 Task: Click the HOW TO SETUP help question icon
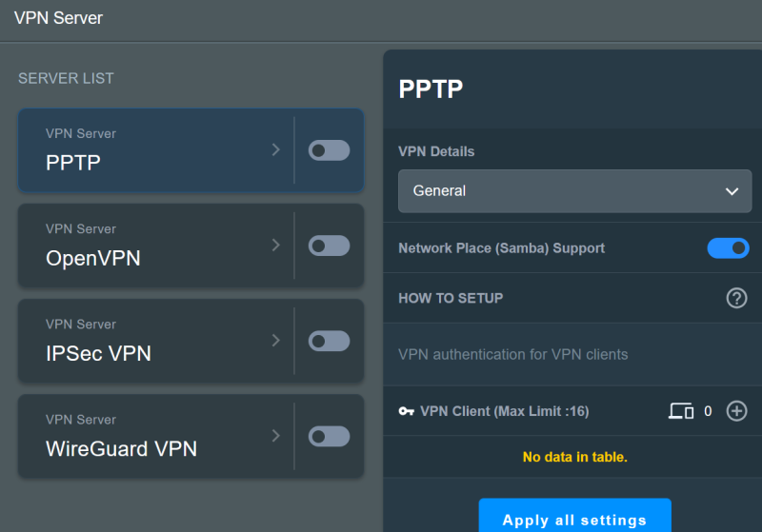point(736,298)
